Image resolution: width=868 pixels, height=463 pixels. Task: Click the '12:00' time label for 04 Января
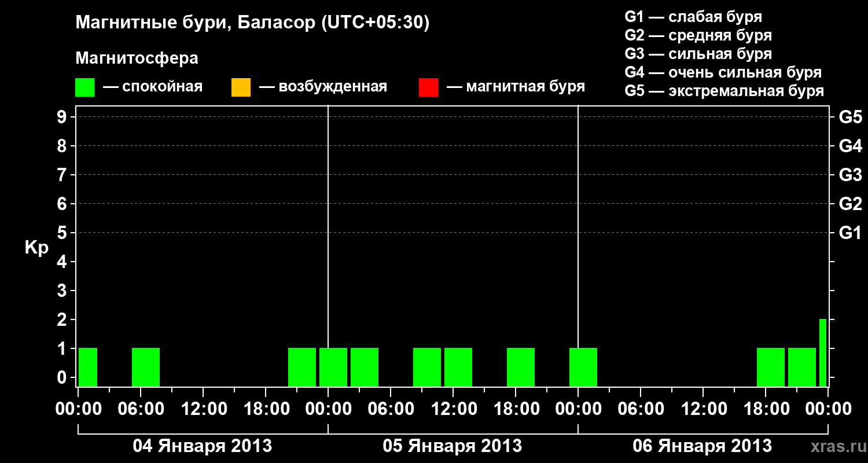203,409
